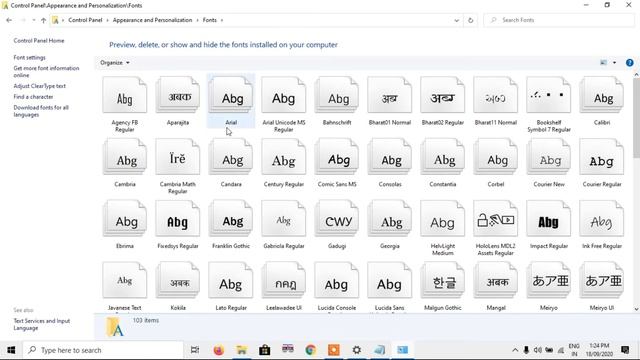Go up one folder level
Image resolution: width=640 pixels, height=360 pixels.
(x=43, y=20)
